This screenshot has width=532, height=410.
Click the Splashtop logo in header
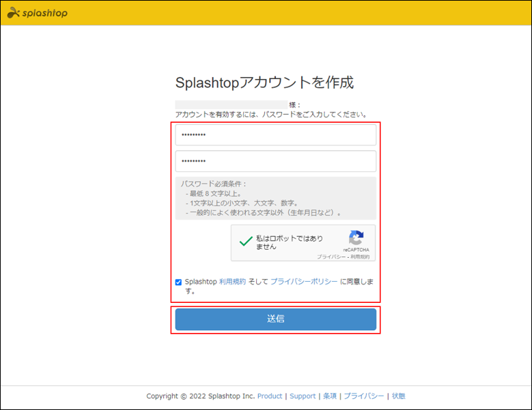coord(38,13)
